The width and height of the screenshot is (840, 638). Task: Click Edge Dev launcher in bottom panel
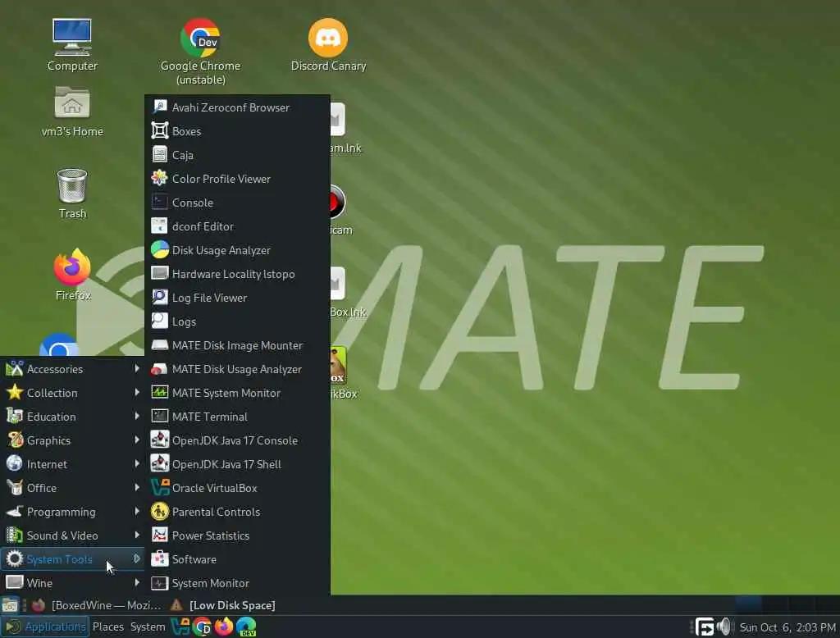pos(246,627)
